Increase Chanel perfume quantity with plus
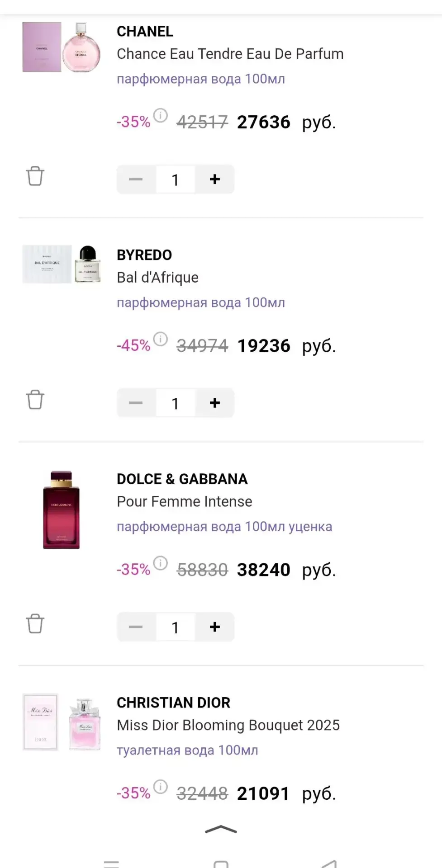 [x=215, y=179]
